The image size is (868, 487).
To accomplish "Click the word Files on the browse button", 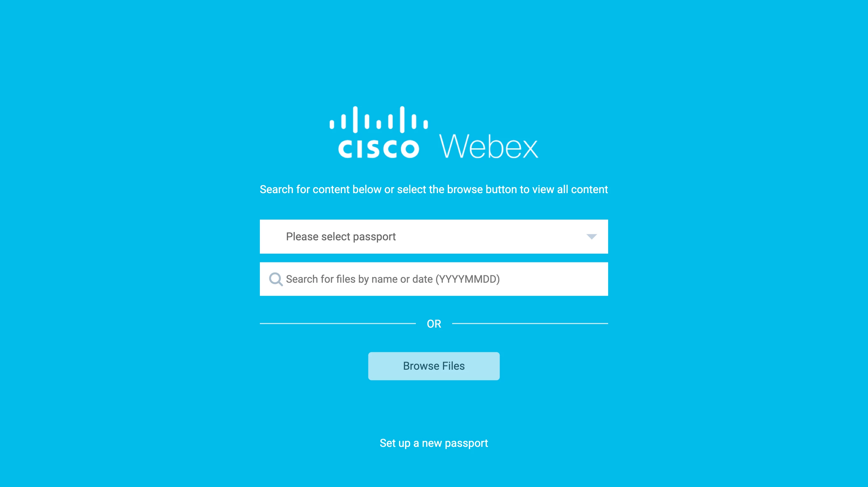I will 453,366.
